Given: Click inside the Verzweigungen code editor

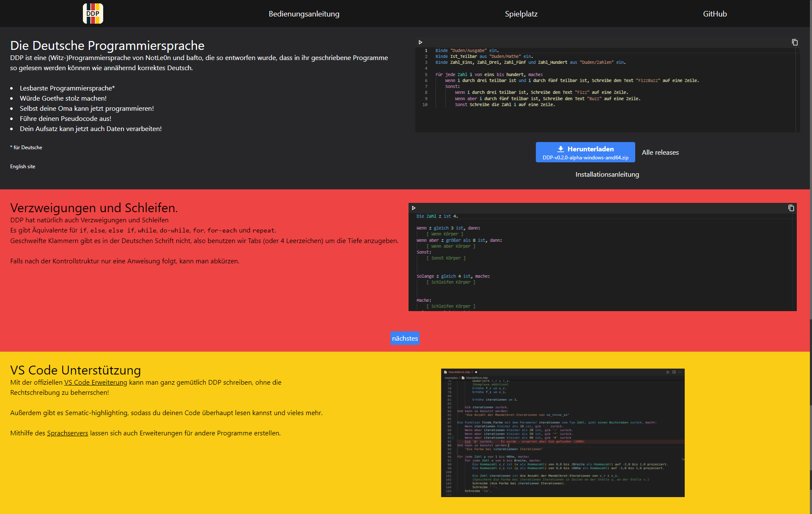Looking at the screenshot, I should [602, 262].
